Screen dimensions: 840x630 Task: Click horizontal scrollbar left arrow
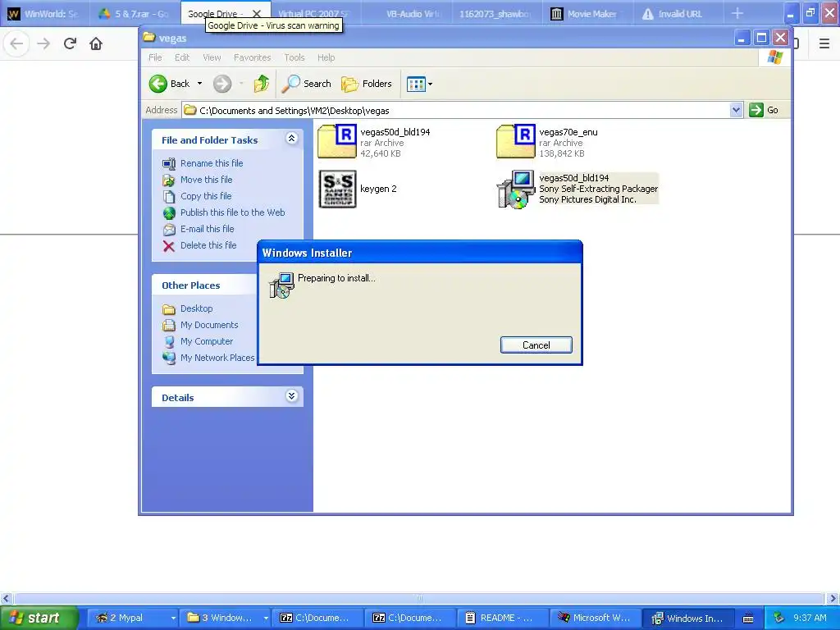7,598
